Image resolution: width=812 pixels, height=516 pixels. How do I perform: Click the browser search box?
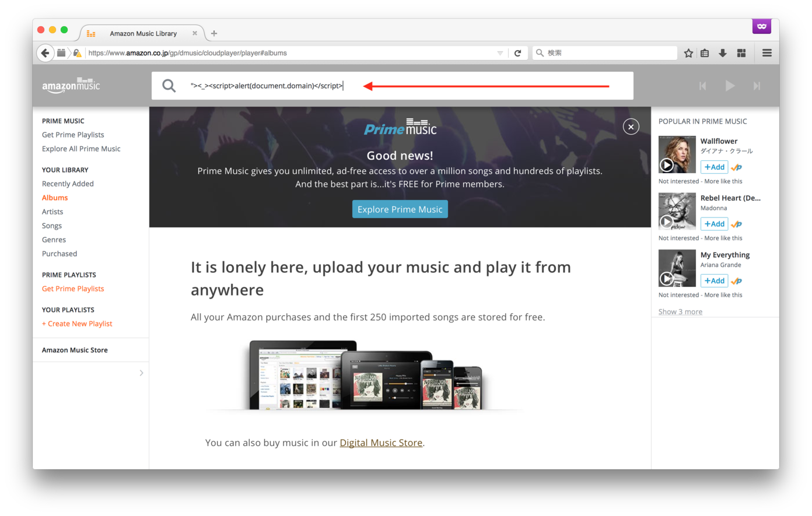tap(604, 53)
